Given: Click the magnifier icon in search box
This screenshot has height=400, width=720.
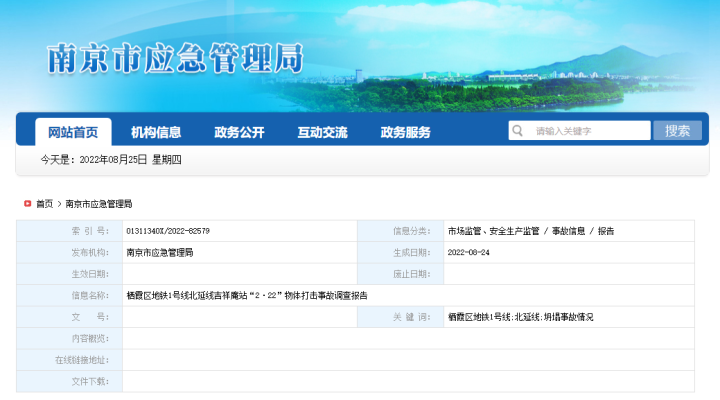Looking at the screenshot, I should (x=519, y=131).
